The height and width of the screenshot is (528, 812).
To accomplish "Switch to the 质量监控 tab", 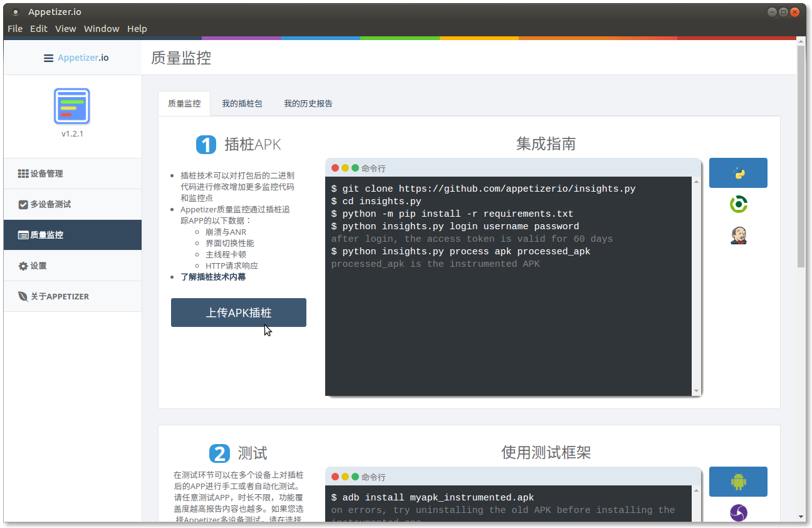I will click(x=184, y=103).
